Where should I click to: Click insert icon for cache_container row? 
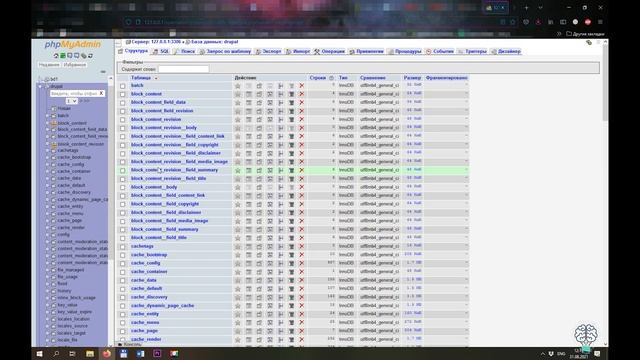(281, 272)
